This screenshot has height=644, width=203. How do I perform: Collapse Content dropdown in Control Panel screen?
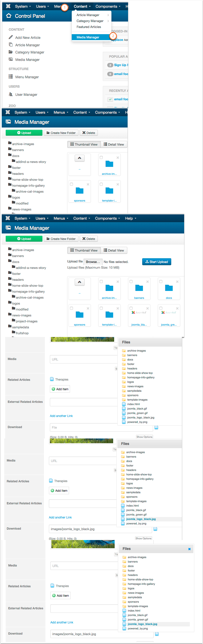[82, 6]
